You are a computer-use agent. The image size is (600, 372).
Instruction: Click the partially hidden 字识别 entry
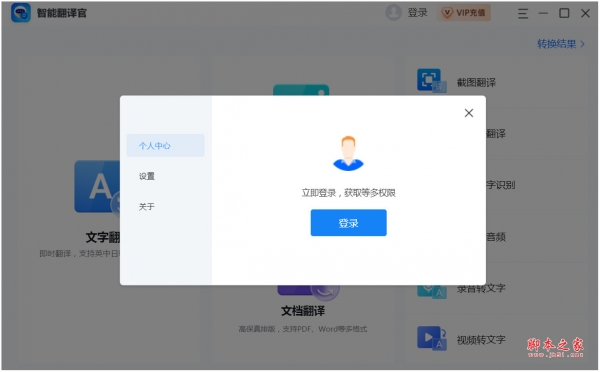coord(501,185)
